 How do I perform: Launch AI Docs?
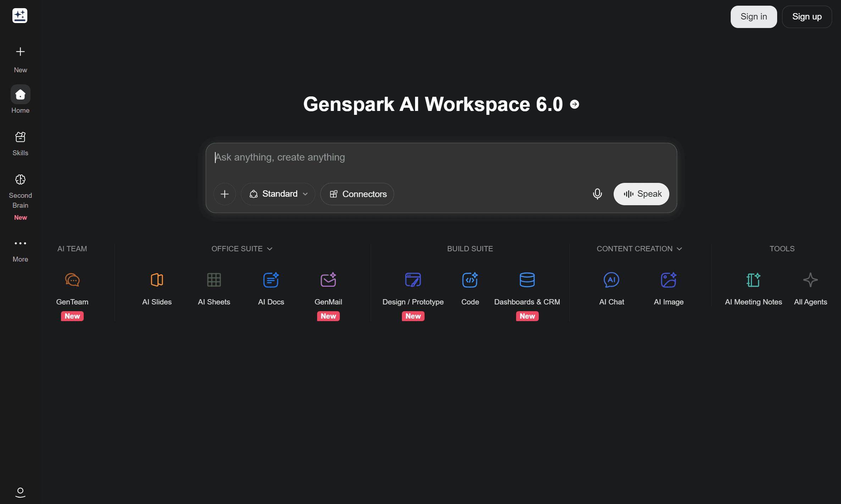pos(271,289)
